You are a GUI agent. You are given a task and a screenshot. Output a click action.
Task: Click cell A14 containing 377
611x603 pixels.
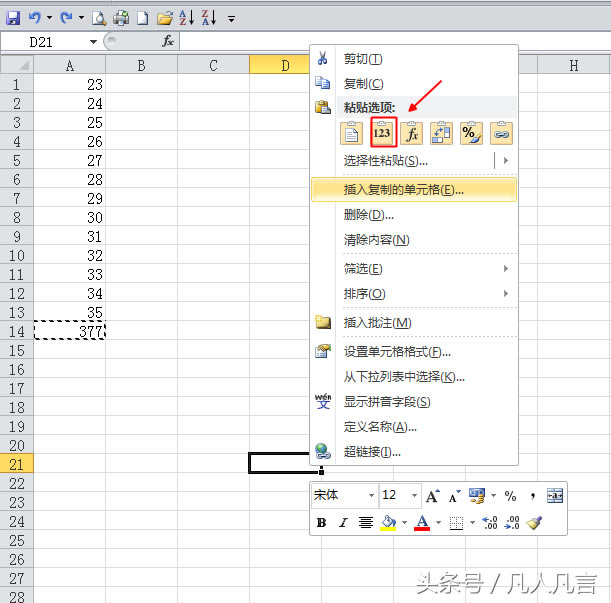tap(70, 331)
